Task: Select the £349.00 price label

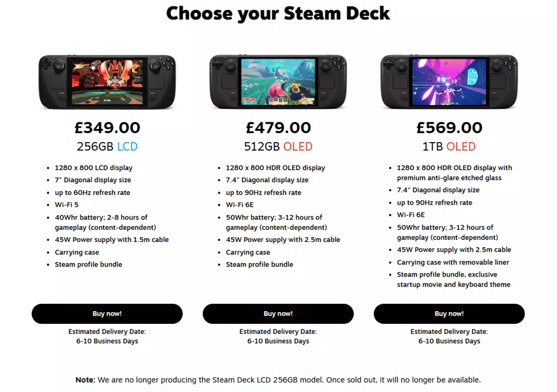Action: 107,127
